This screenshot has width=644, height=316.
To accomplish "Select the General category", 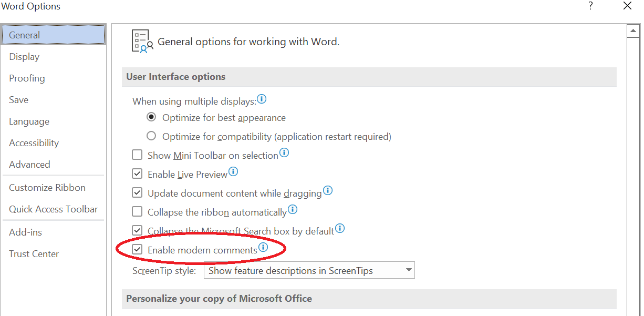I will pyautogui.click(x=53, y=35).
